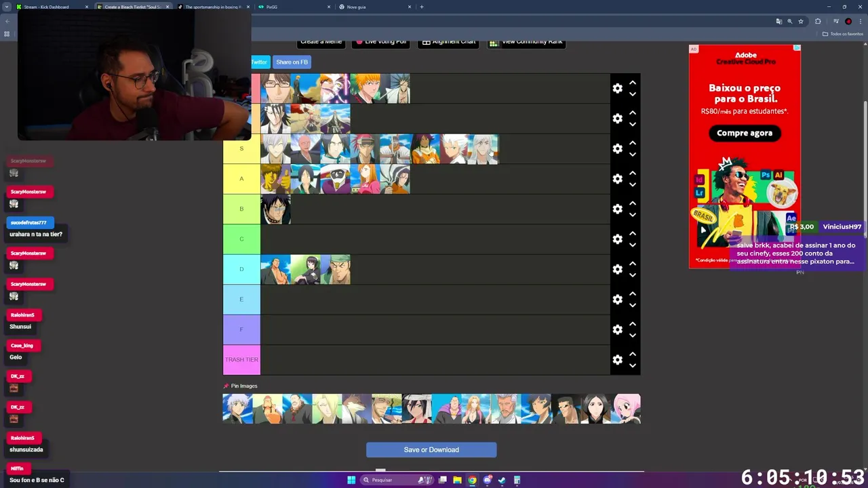Click the Live Voting Poll button

pos(380,42)
